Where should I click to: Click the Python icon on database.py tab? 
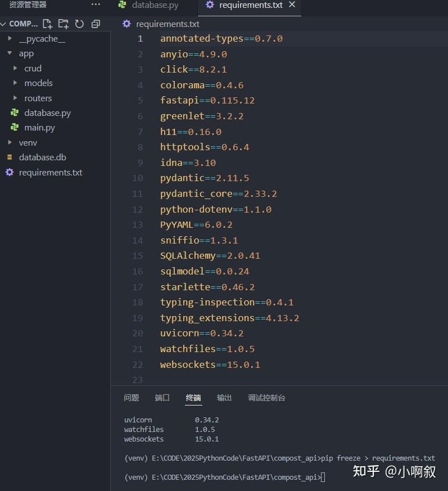coord(121,5)
